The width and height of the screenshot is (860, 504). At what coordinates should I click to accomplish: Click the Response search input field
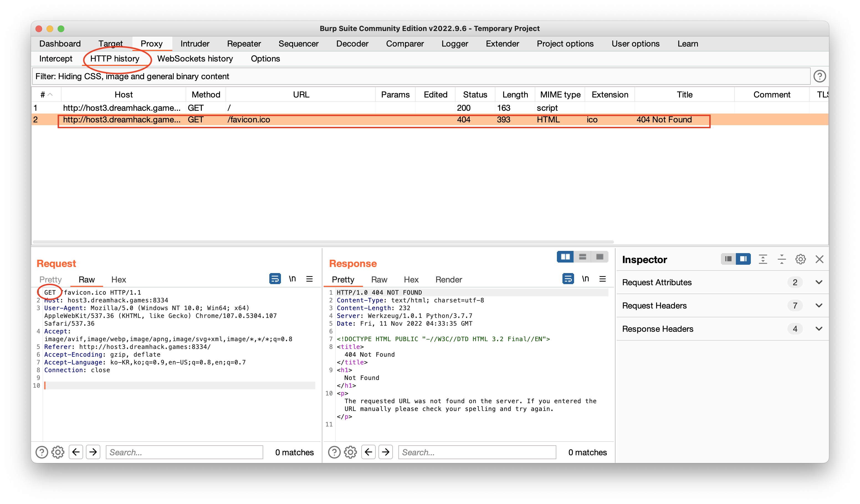[x=477, y=452]
